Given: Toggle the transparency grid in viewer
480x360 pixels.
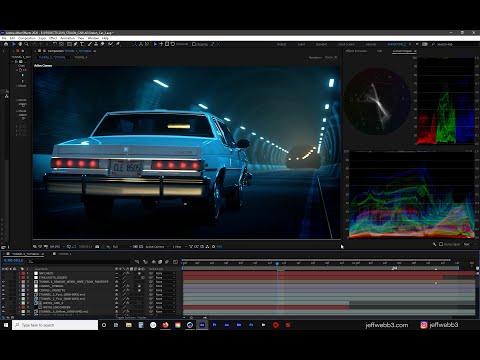Looking at the screenshot, I should (x=141, y=247).
